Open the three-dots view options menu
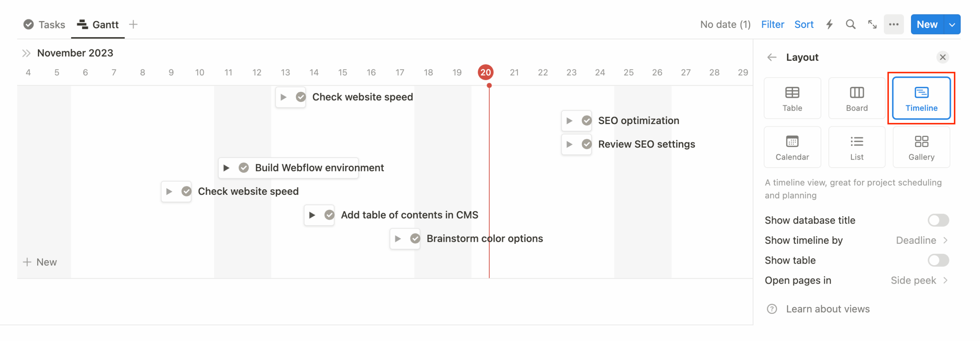The width and height of the screenshot is (980, 341). click(894, 24)
